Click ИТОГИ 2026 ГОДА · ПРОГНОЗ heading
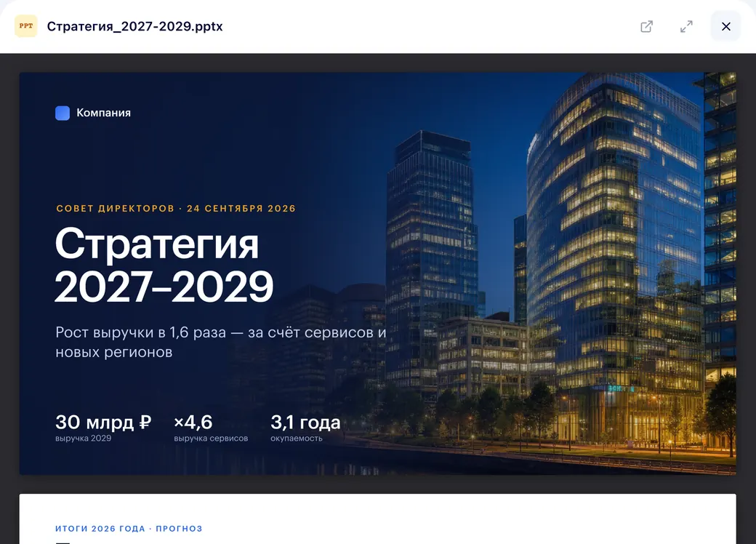The width and height of the screenshot is (756, 544). (129, 529)
